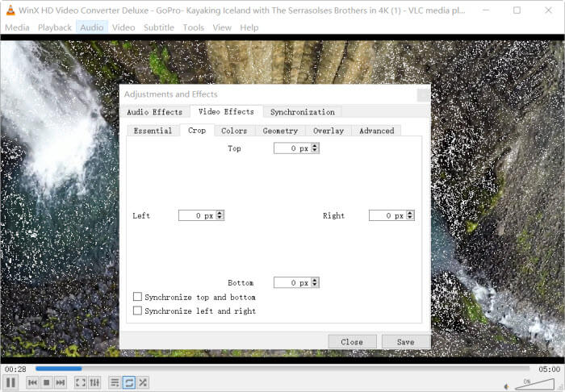Screen dimensions: 565x392
Task: Save the adjustments and effects
Action: point(406,342)
